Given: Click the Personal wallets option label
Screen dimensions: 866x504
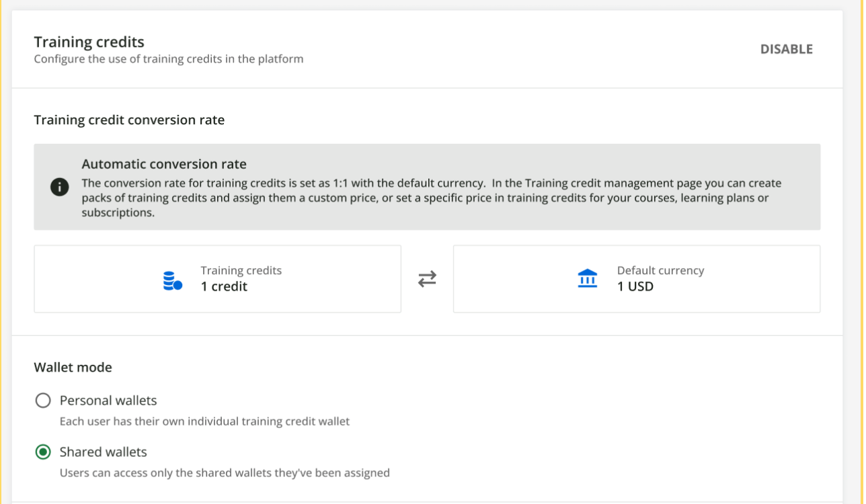Looking at the screenshot, I should click(108, 401).
